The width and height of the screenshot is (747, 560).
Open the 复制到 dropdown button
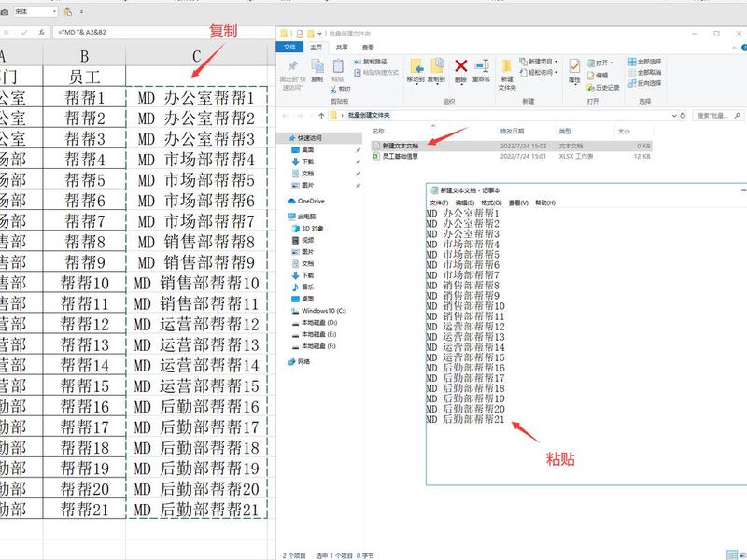pos(436,71)
